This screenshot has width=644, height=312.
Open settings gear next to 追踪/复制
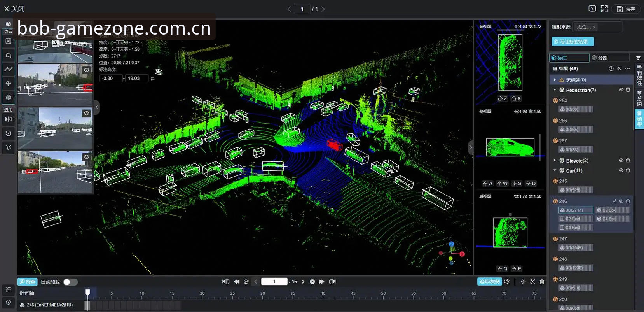pyautogui.click(x=507, y=282)
